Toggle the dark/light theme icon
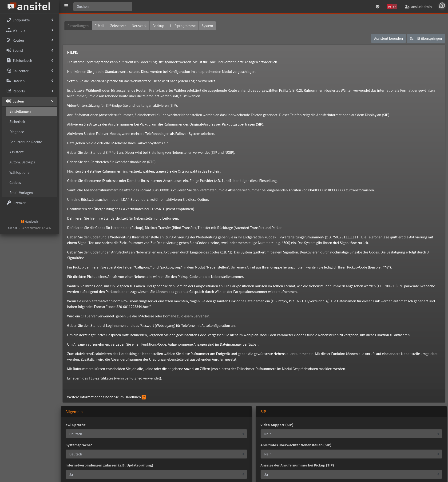 point(377,7)
